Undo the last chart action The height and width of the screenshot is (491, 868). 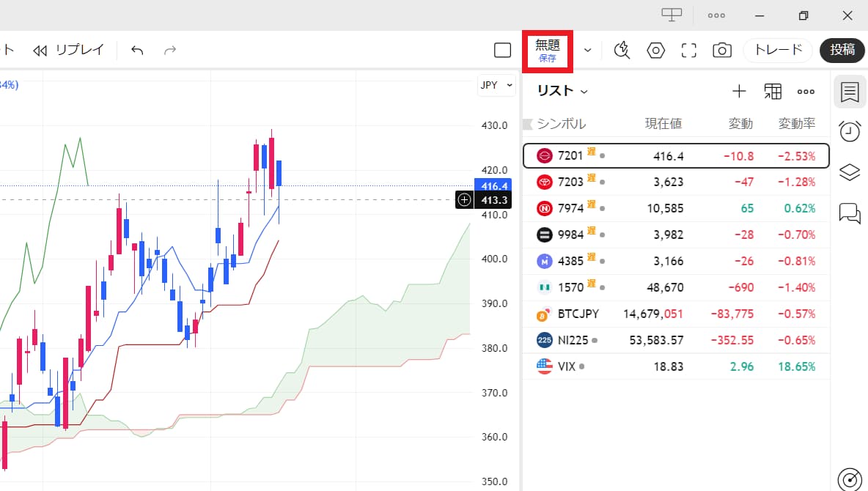click(136, 50)
